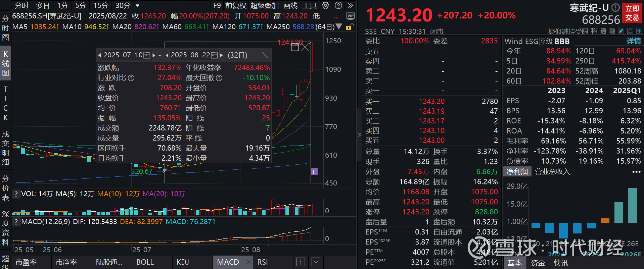644x269 pixels.
Task: Open more options three dots beside 营业总收入
Action: (636, 172)
